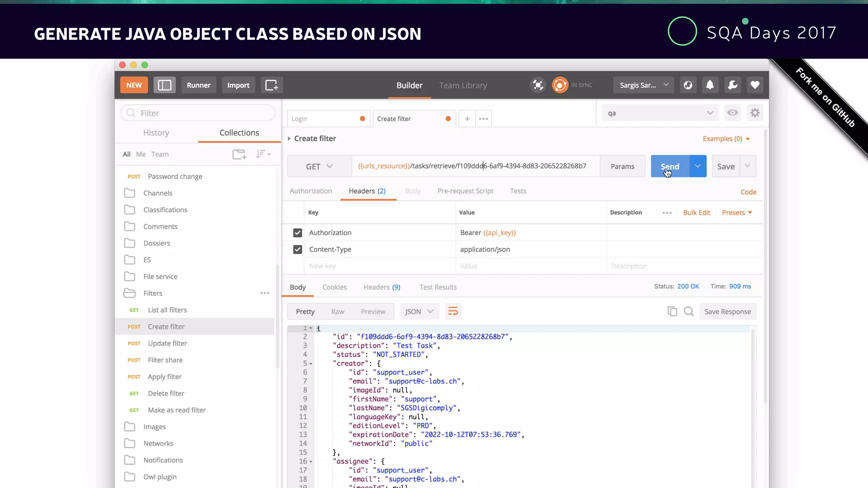Open the Tests request tab
The image size is (868, 488).
click(518, 191)
